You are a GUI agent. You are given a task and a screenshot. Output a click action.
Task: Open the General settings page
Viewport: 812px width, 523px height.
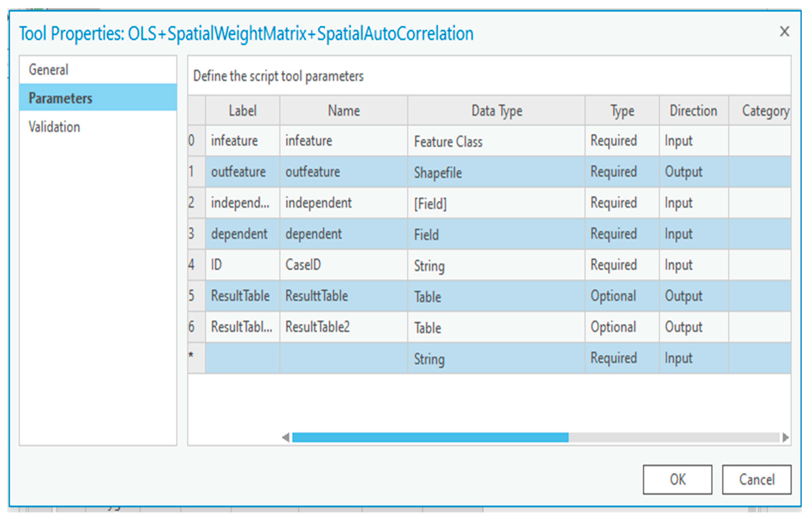[x=49, y=70]
